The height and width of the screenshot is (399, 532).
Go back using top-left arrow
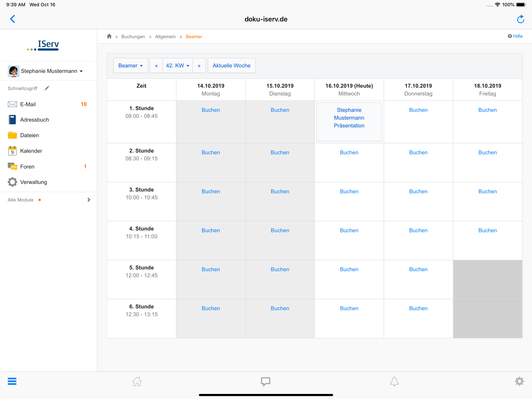point(13,19)
